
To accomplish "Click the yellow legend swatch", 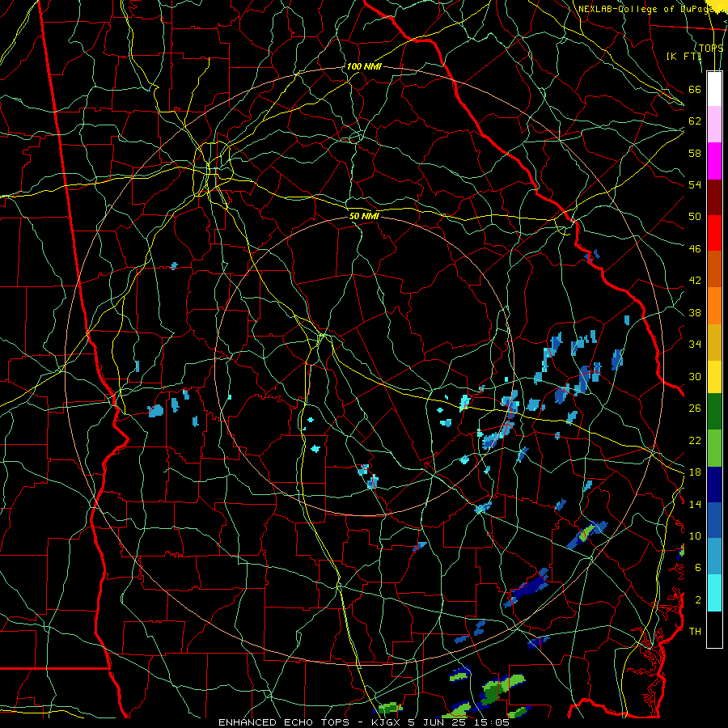I will coord(714,376).
